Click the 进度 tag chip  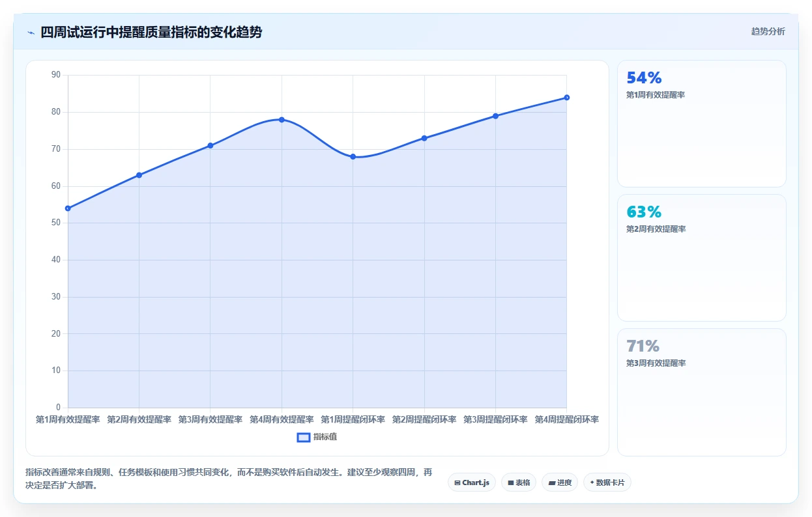pos(560,482)
